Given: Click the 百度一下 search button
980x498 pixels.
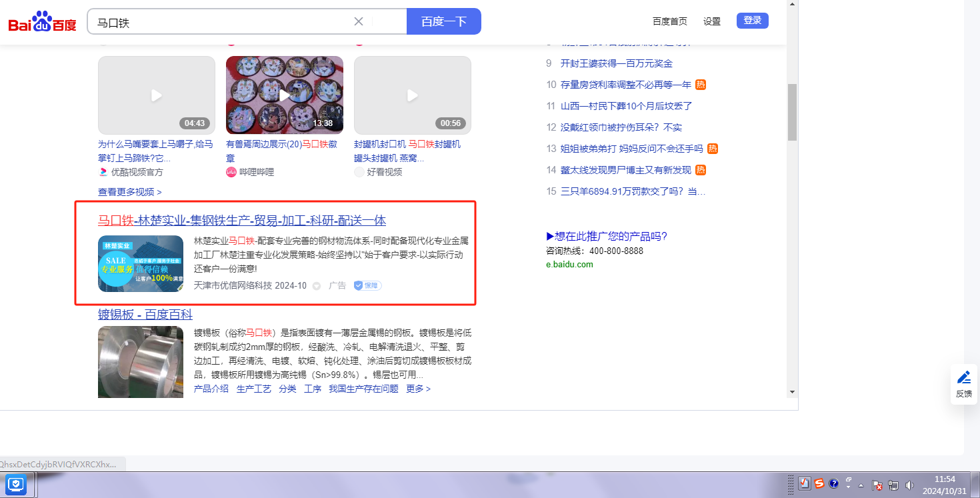Looking at the screenshot, I should pos(443,21).
